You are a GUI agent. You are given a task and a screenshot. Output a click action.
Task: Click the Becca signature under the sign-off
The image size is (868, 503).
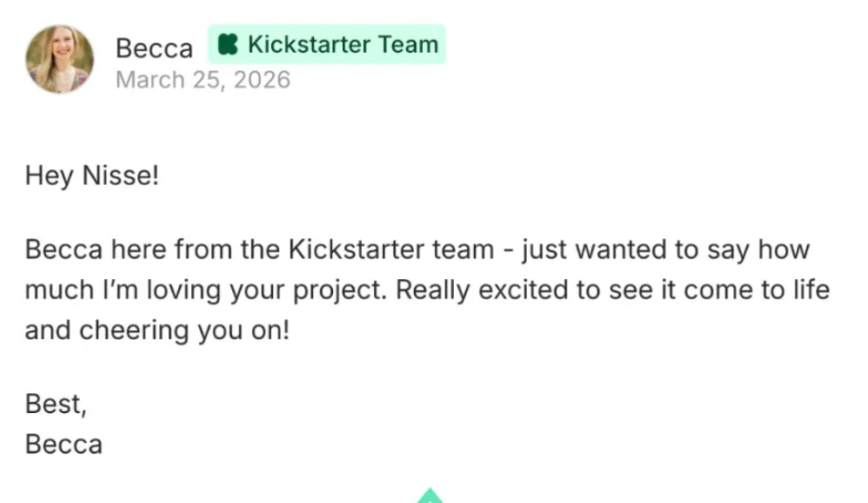(x=64, y=445)
